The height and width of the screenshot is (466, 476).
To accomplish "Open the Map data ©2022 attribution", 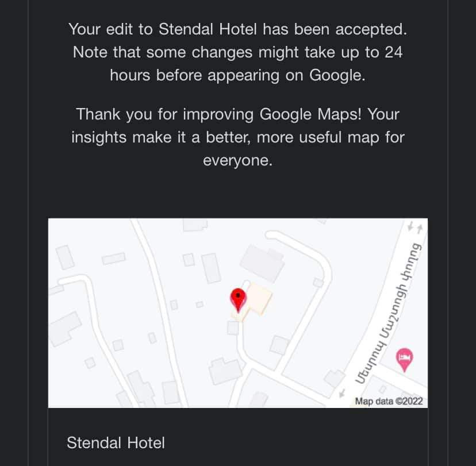I will click(389, 401).
